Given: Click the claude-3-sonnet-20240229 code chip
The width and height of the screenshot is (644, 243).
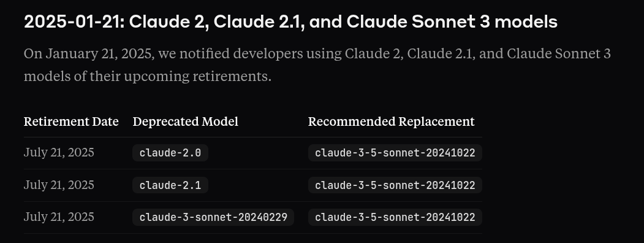Looking at the screenshot, I should point(213,217).
